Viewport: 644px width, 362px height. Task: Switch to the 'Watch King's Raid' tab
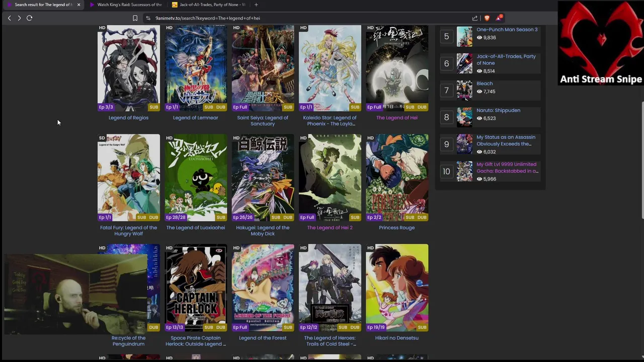pyautogui.click(x=126, y=5)
